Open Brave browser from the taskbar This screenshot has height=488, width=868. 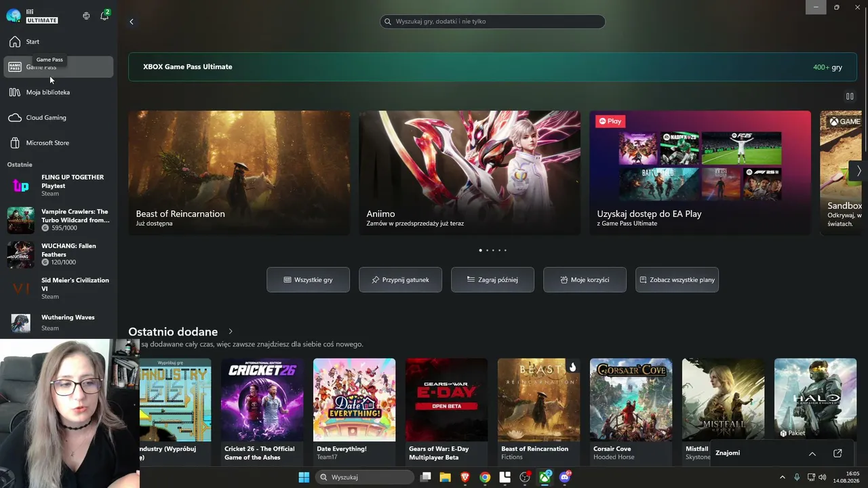(465, 477)
